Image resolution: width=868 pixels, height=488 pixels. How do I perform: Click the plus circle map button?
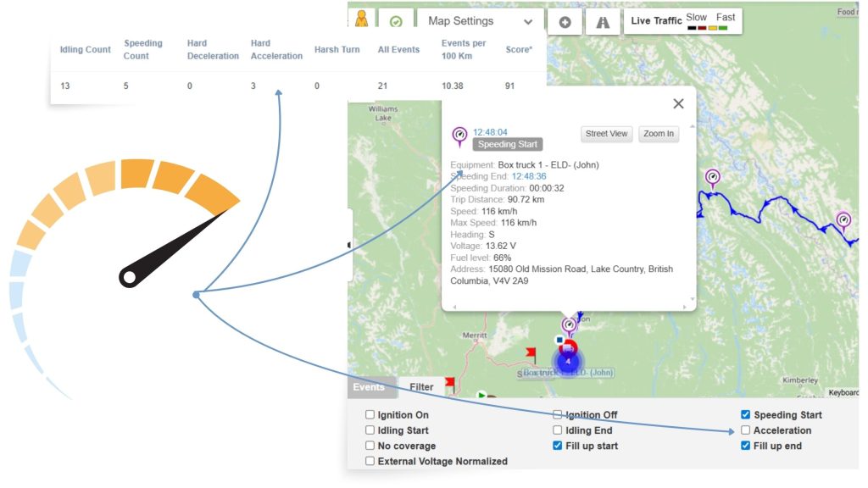[x=565, y=22]
